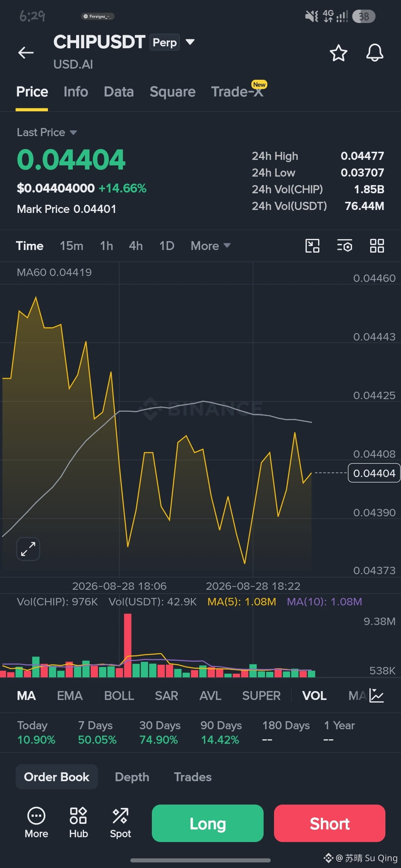Screen dimensions: 401x868
Task: Tap the Mark Price 0.04401 text
Action: (x=66, y=209)
